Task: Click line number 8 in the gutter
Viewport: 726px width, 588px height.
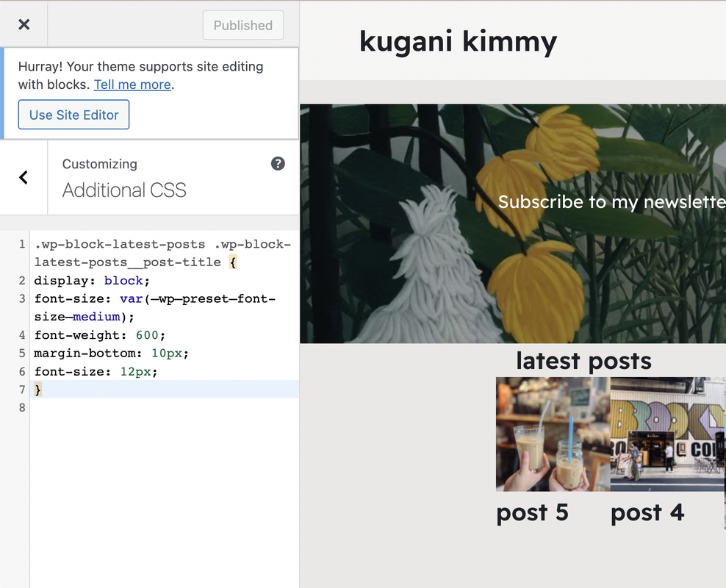Action: point(22,407)
